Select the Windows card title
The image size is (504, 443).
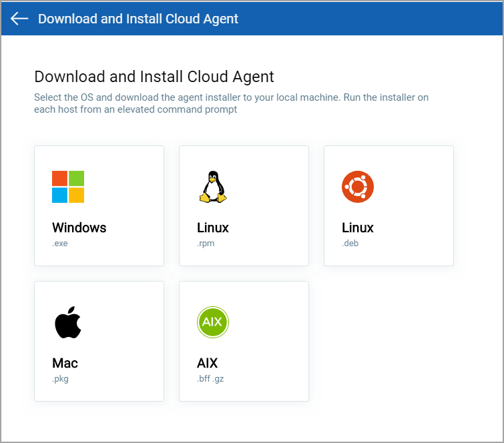click(x=79, y=228)
